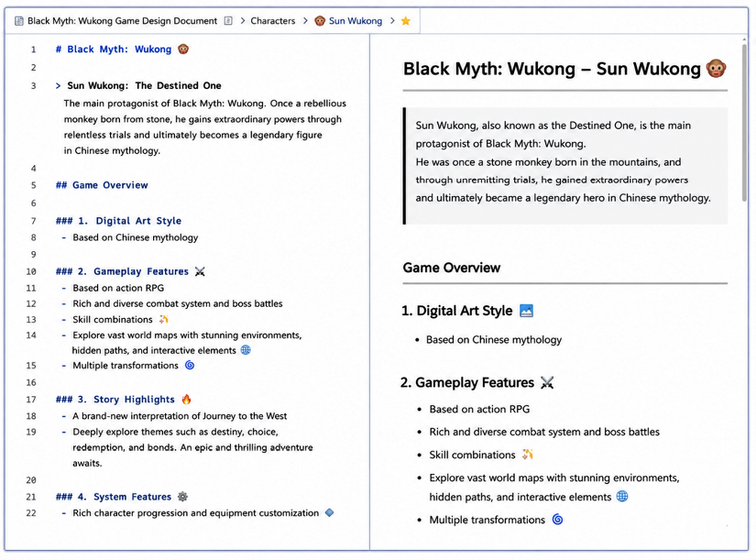Expand chevron after Game Design Document breadcrumb

[x=243, y=21]
